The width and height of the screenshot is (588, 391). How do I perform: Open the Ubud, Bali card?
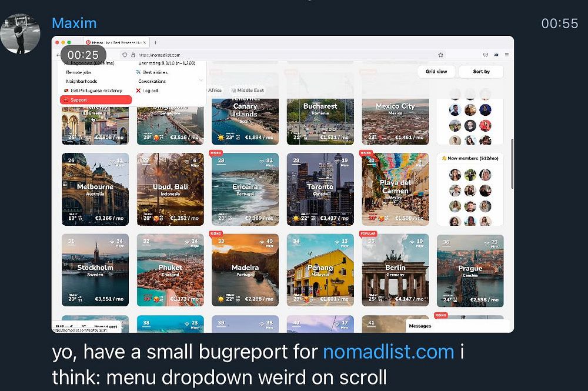click(171, 189)
